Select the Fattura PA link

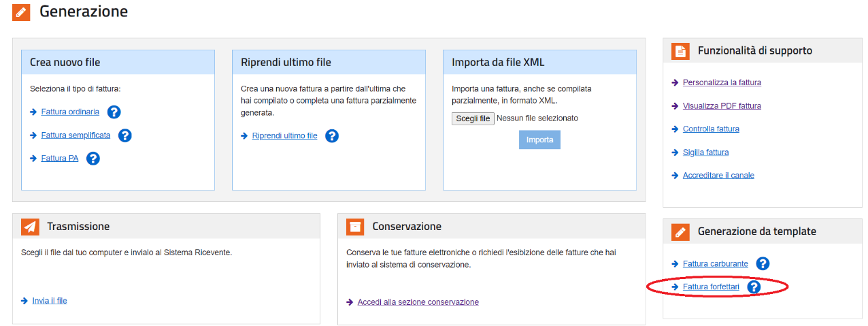click(x=60, y=159)
